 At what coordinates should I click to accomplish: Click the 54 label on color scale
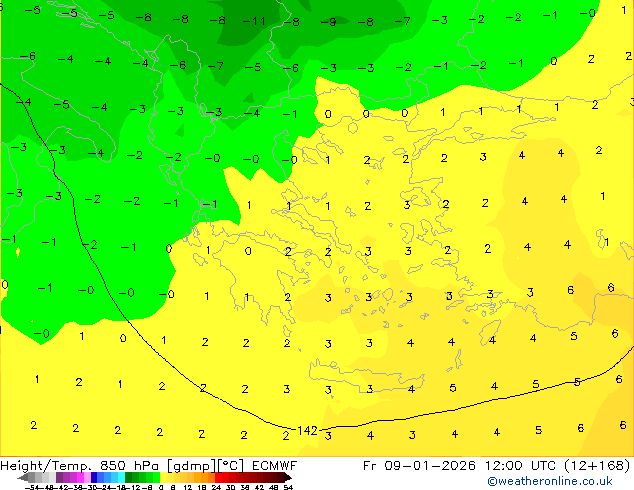click(x=288, y=487)
